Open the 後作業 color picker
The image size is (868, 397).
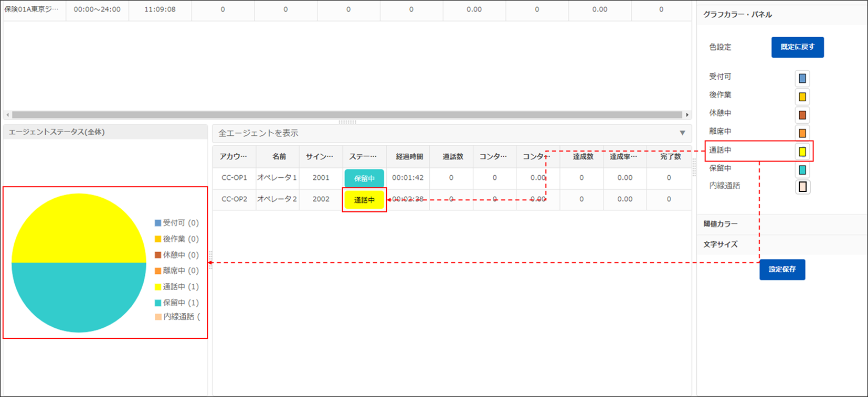coord(802,97)
